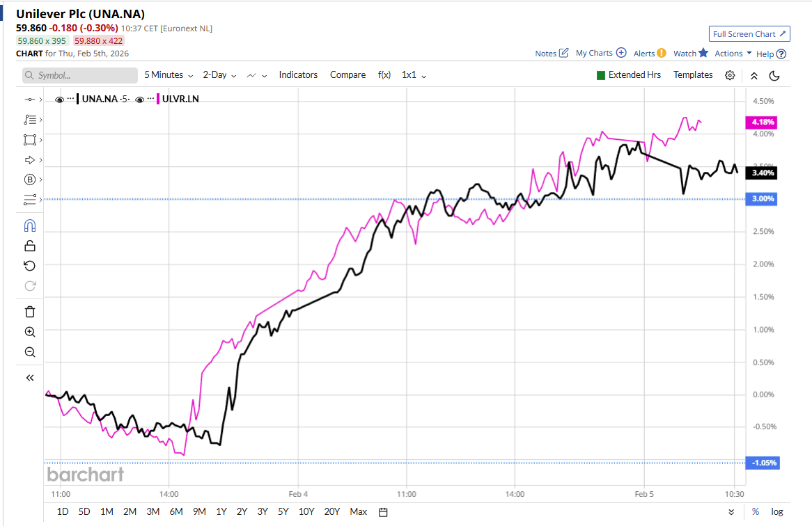
Task: Open the 5 Minutes interval dropdown
Action: coord(169,75)
